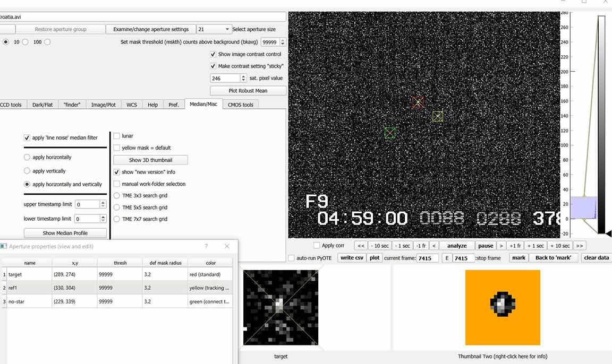
Task: Jump to the end with the '>>' button
Action: point(580,246)
